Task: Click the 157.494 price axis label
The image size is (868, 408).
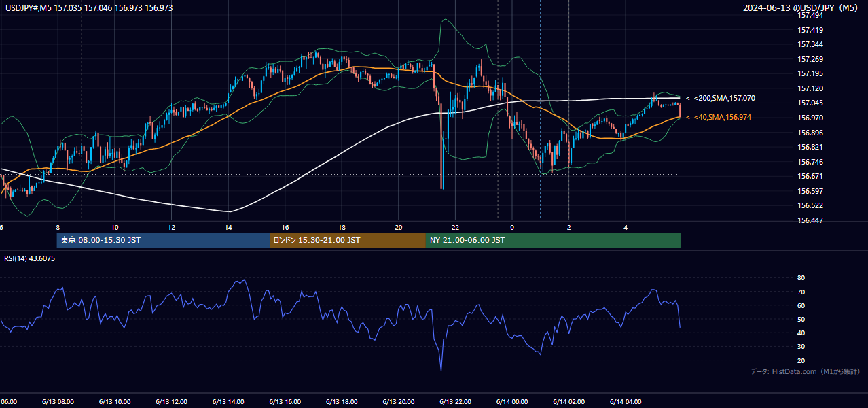Action: coord(811,15)
